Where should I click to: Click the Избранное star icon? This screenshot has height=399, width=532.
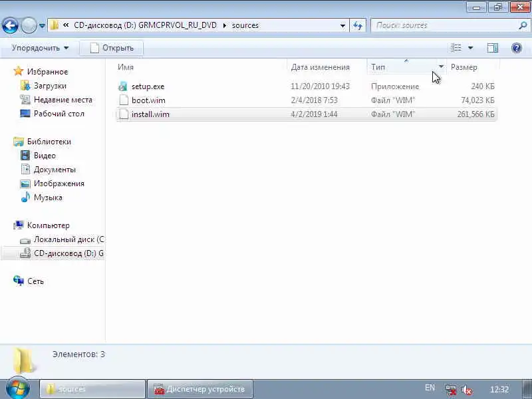click(x=19, y=71)
